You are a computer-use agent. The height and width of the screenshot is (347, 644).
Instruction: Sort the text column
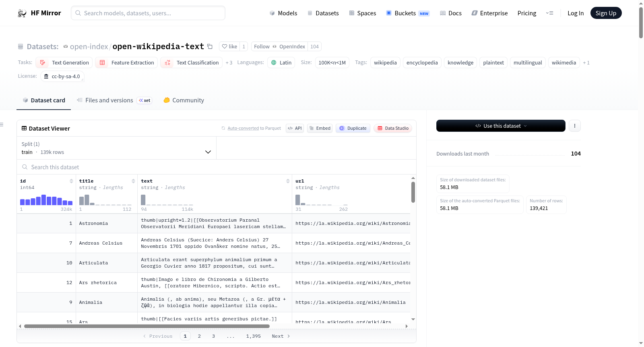pyautogui.click(x=288, y=181)
